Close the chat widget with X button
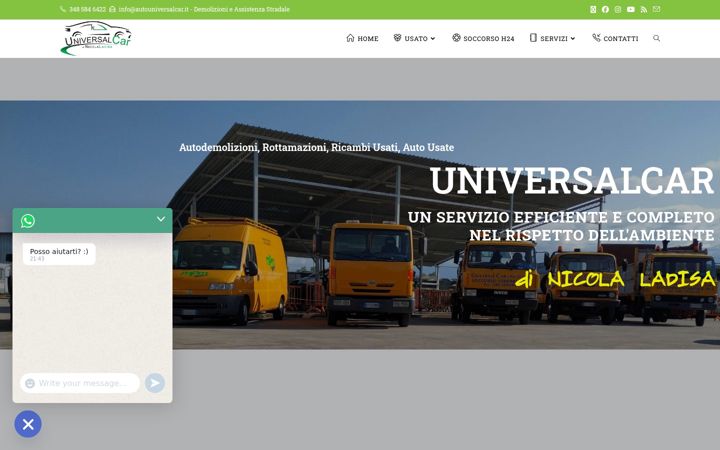This screenshot has height=450, width=720. coord(28,424)
